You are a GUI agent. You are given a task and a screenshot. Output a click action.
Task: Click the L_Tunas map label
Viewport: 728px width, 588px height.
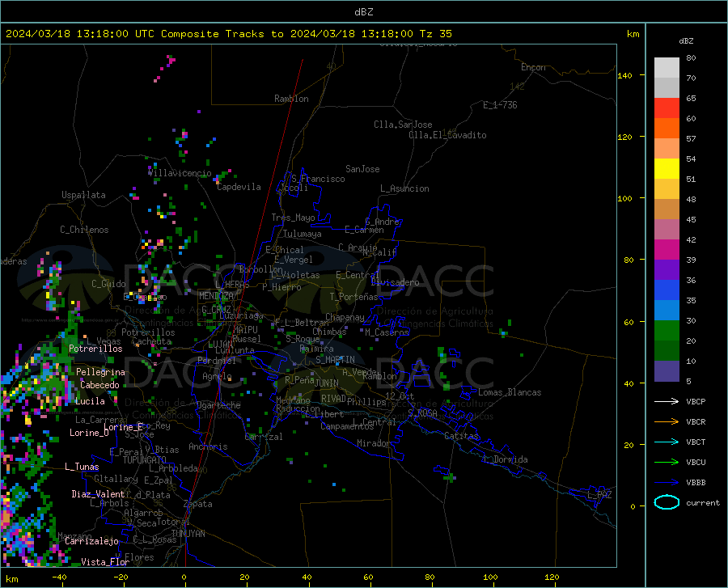pos(82,467)
